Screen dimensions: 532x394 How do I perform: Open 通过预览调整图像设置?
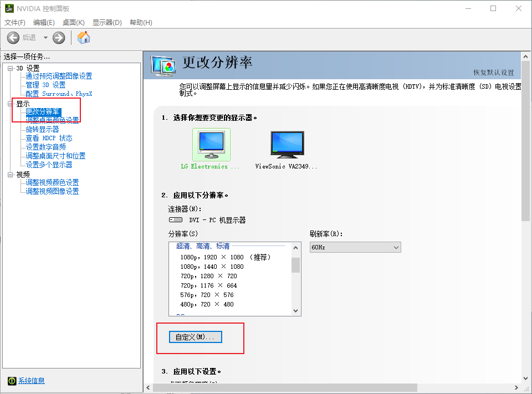coord(59,76)
